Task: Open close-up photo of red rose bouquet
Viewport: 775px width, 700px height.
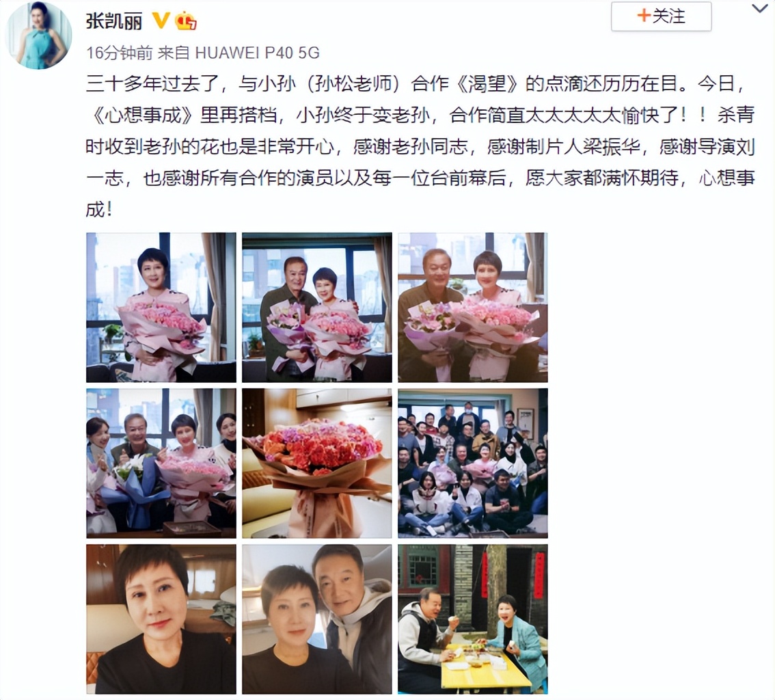Action: coord(317,463)
